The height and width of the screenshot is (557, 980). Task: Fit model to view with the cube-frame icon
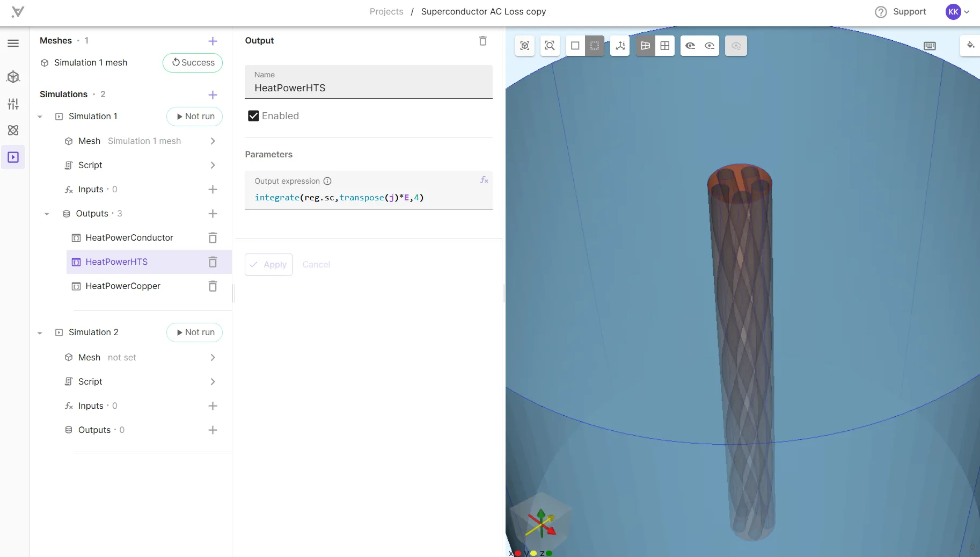pos(525,46)
